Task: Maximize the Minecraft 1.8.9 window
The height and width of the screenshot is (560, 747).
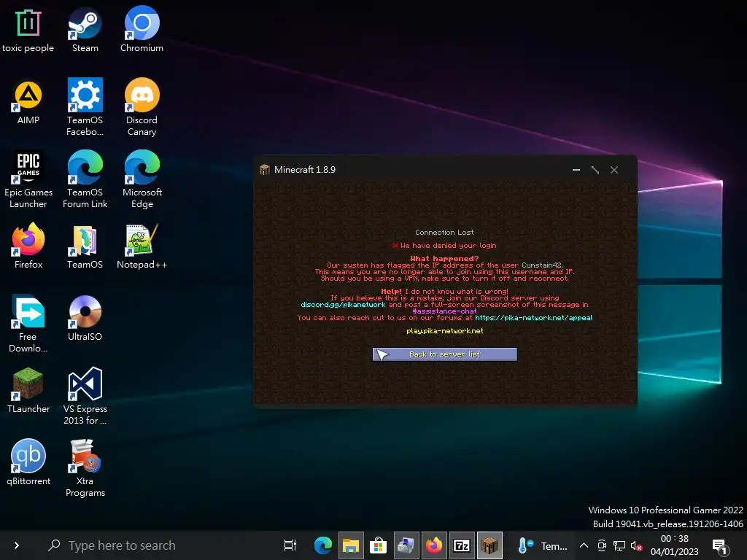Action: coord(595,169)
